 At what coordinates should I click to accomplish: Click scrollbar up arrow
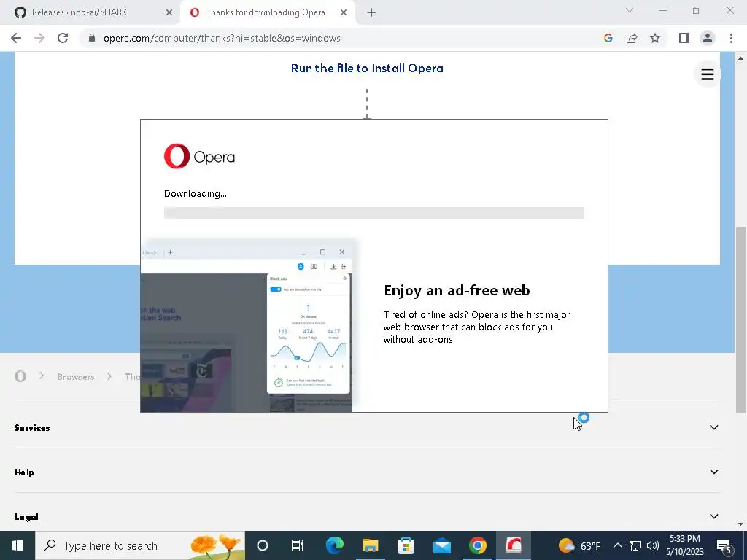point(740,58)
